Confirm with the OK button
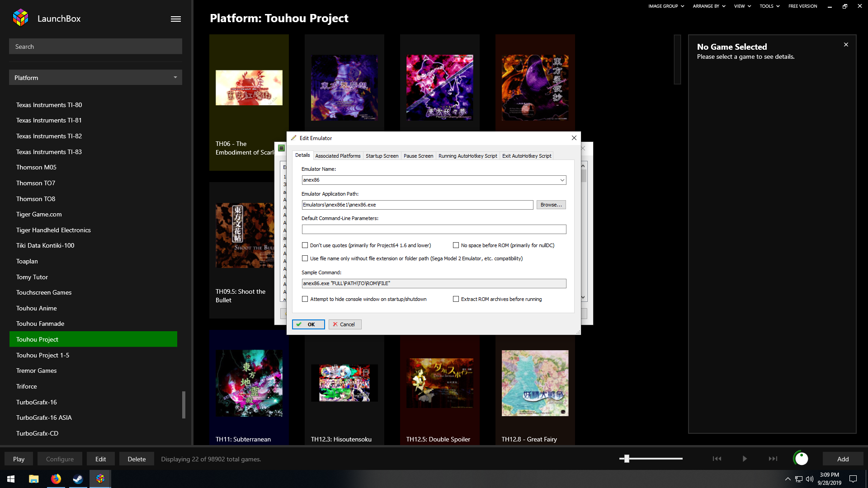The height and width of the screenshot is (488, 868). [x=308, y=324]
